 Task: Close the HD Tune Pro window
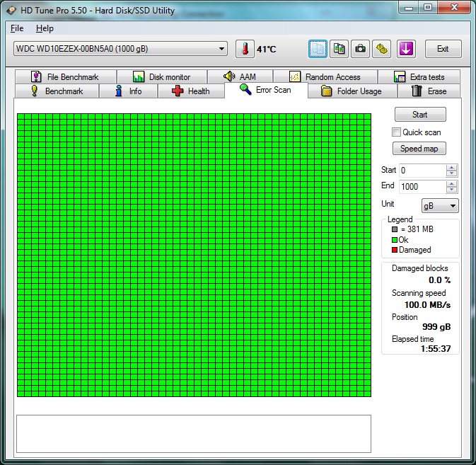tap(454, 7)
